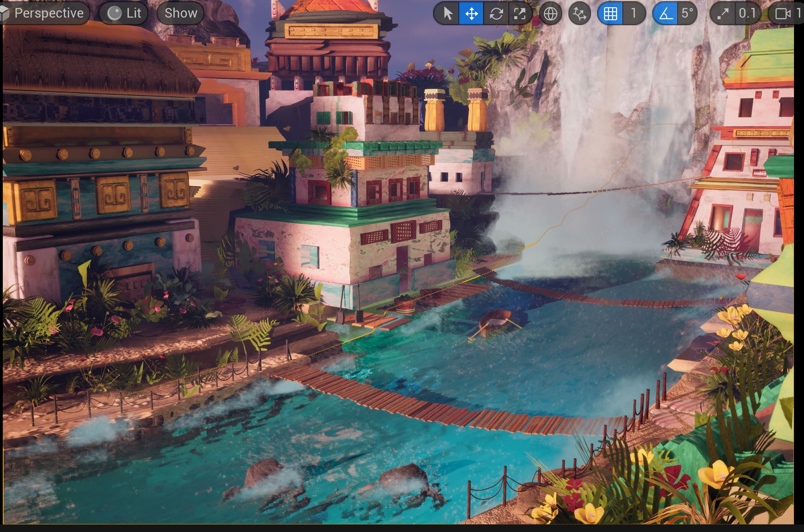Image resolution: width=804 pixels, height=532 pixels.
Task: Open the surface snapping options icon
Action: (x=579, y=14)
